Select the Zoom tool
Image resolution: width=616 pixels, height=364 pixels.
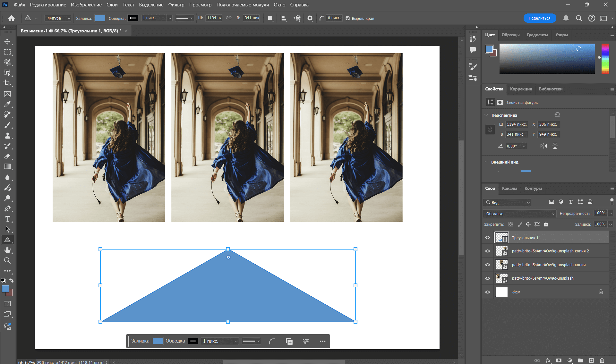[x=7, y=260]
